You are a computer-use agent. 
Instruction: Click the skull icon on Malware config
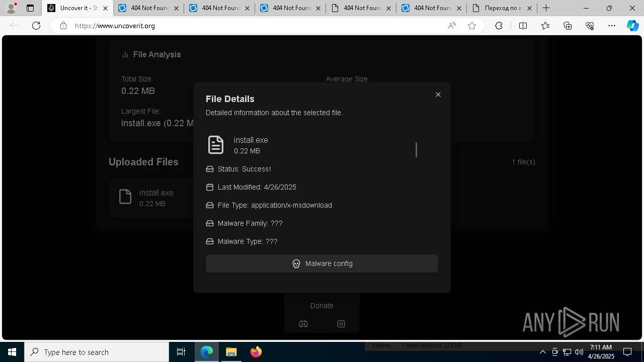[x=296, y=263]
